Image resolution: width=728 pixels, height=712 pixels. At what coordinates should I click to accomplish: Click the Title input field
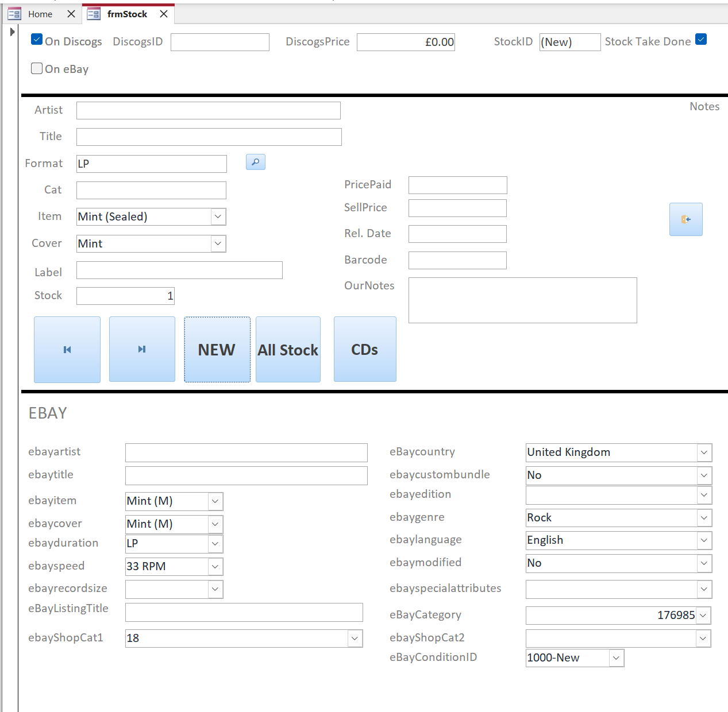pyautogui.click(x=209, y=137)
